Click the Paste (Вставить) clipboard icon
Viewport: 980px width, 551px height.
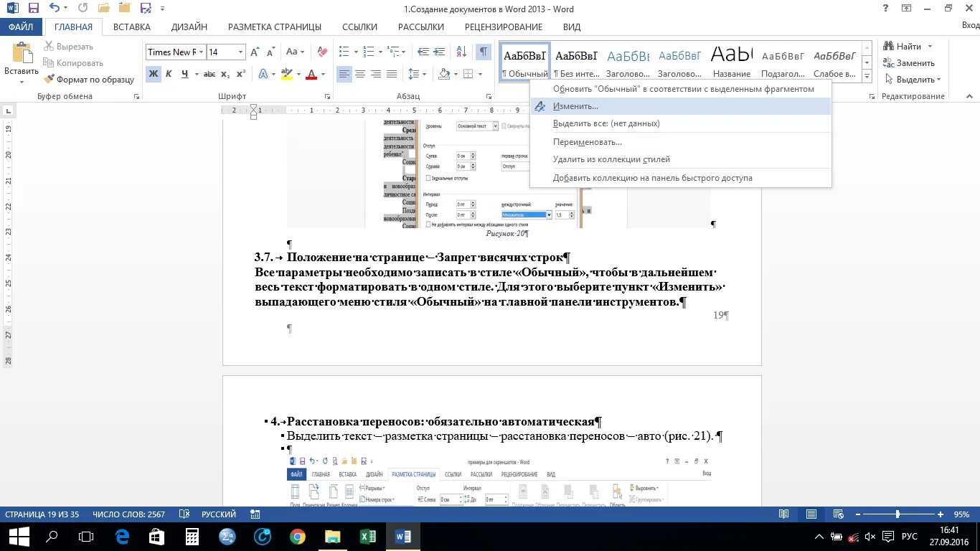[x=22, y=54]
